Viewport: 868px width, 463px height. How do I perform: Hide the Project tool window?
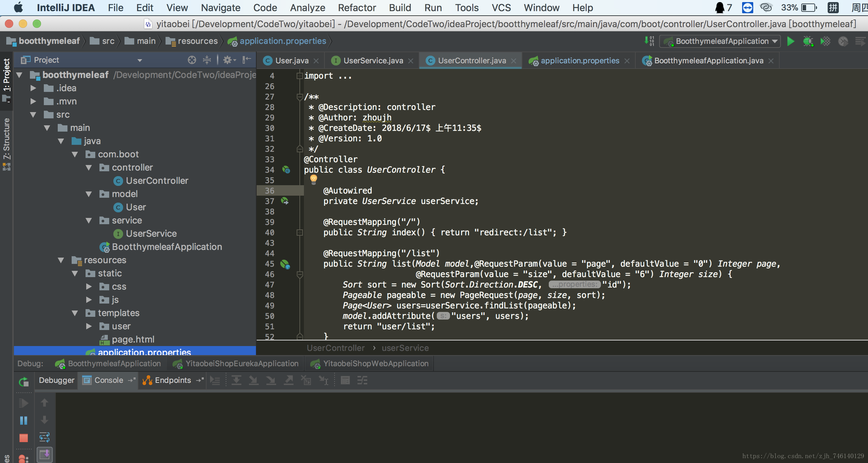tap(247, 60)
